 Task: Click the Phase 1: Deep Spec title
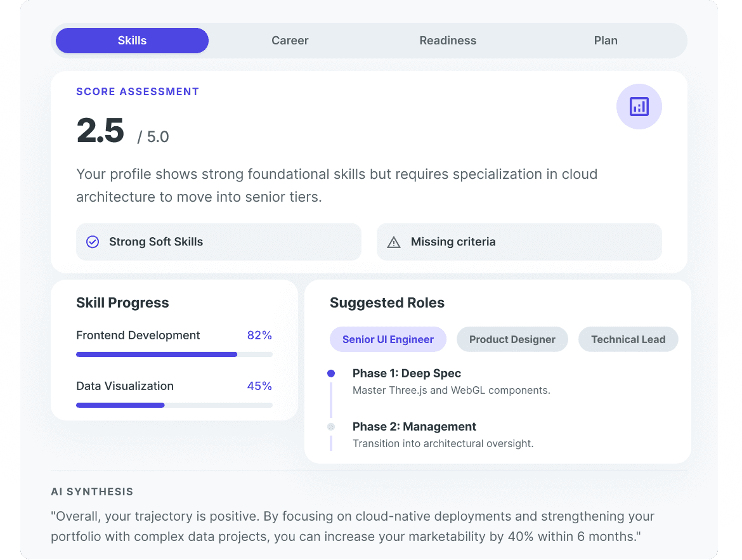407,374
